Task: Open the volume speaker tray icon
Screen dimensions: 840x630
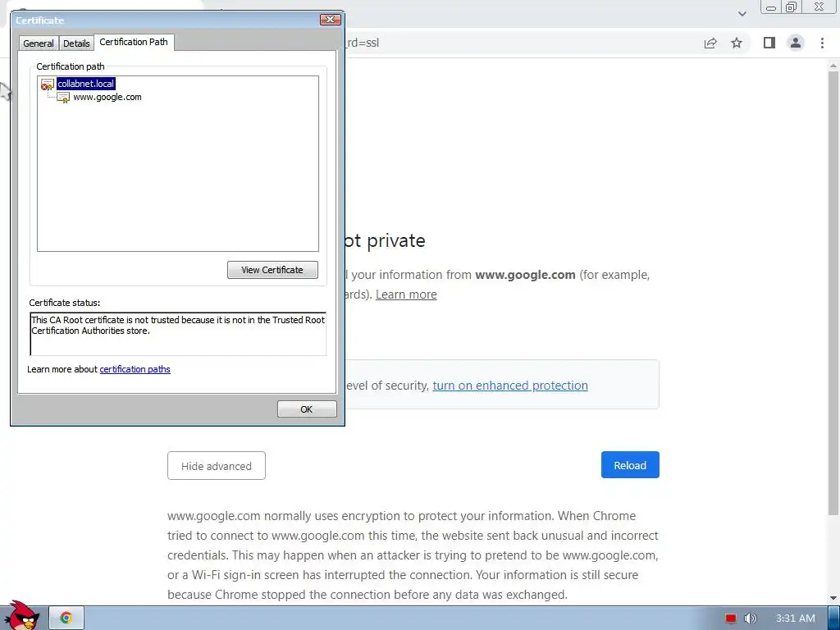Action: pyautogui.click(x=751, y=619)
